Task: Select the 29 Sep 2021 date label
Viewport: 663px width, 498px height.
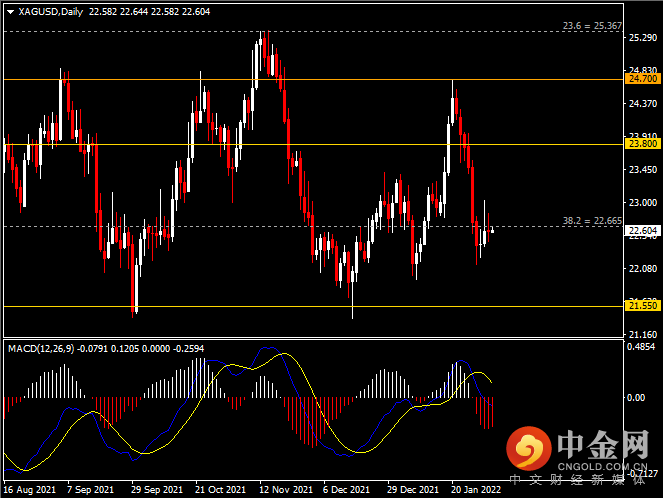Action: pyautogui.click(x=156, y=490)
